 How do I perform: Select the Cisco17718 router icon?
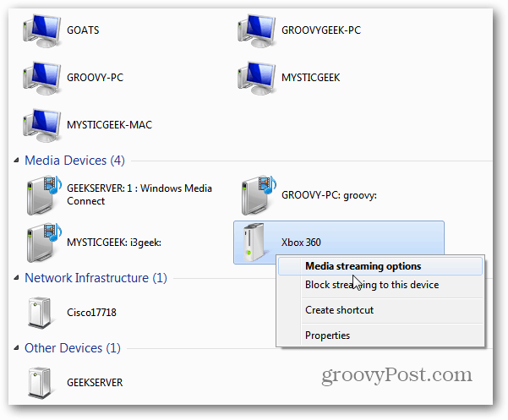(40, 313)
